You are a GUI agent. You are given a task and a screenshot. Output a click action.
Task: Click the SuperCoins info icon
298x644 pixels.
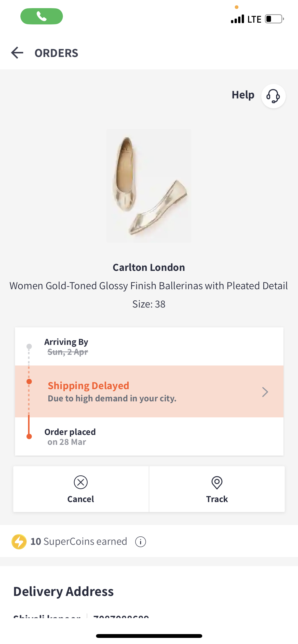(141, 542)
